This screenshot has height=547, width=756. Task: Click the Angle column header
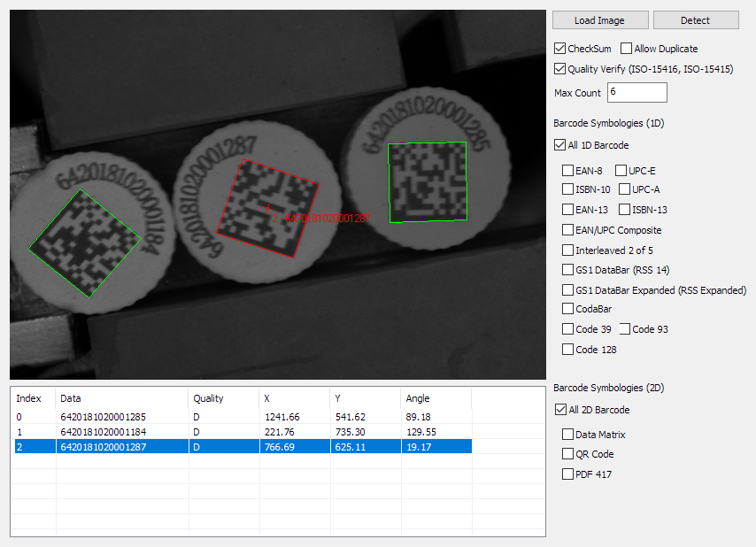436,398
